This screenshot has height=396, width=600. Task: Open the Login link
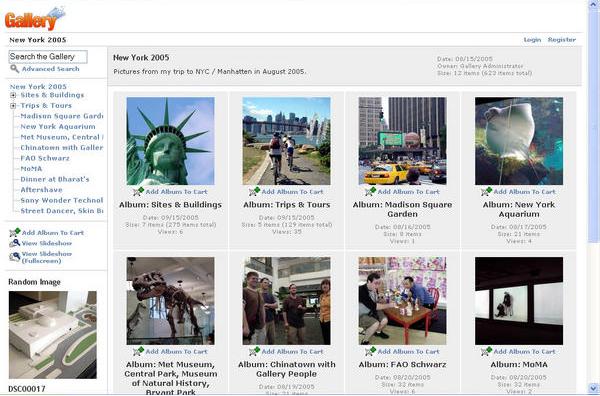click(x=532, y=40)
